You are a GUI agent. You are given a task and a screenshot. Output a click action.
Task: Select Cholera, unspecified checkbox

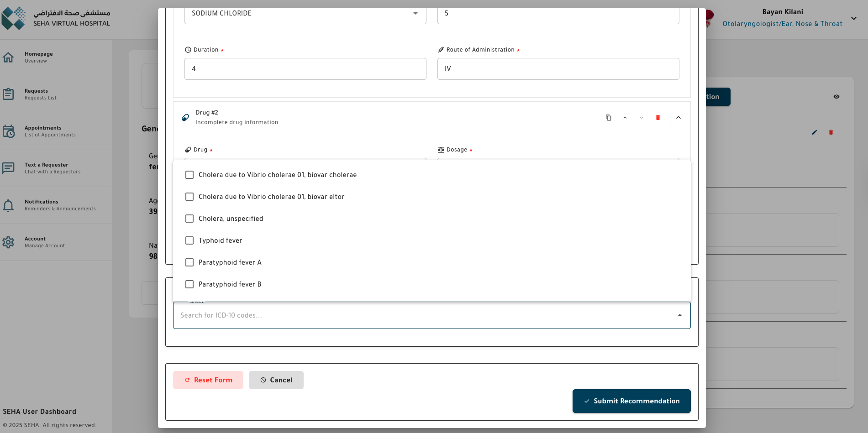coord(189,219)
